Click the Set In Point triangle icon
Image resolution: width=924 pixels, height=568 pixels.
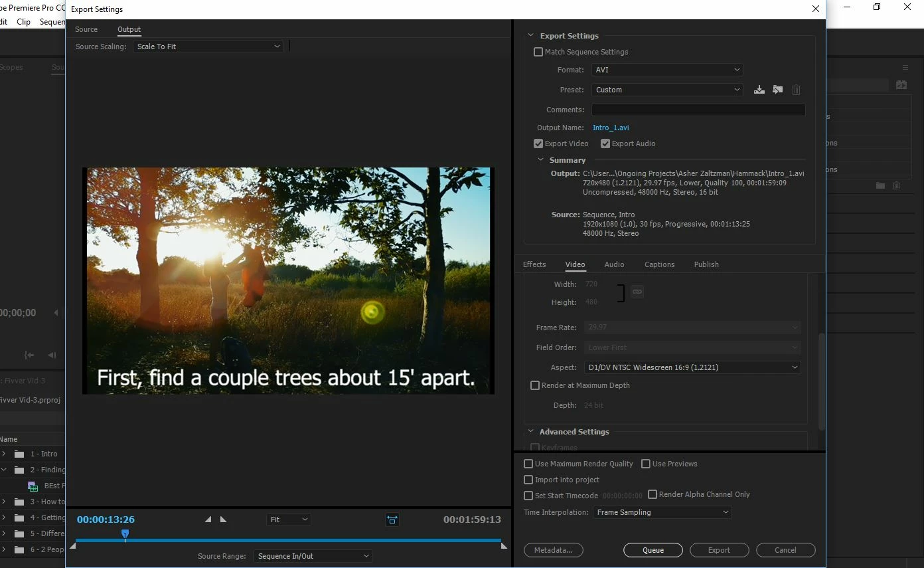click(208, 520)
